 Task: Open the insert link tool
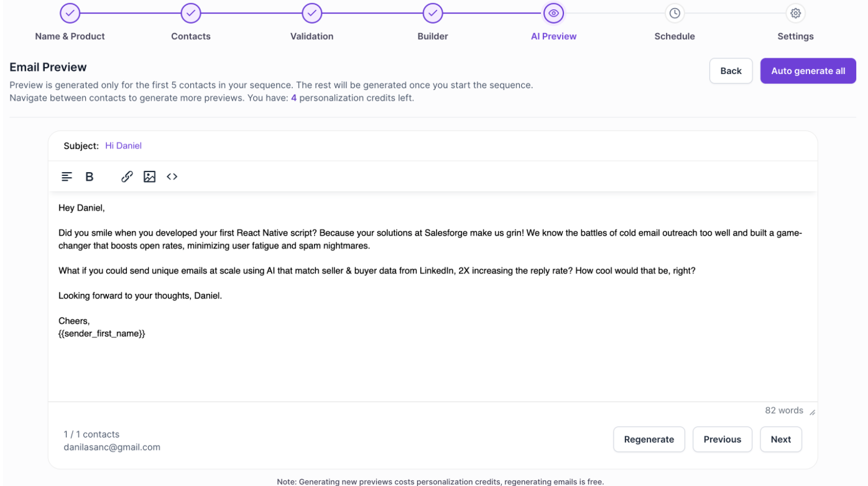pyautogui.click(x=127, y=177)
